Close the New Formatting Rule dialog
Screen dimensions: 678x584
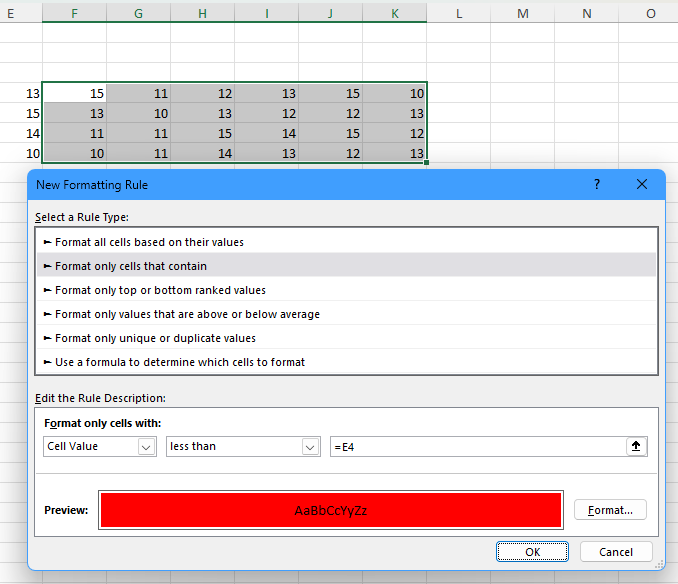642,185
